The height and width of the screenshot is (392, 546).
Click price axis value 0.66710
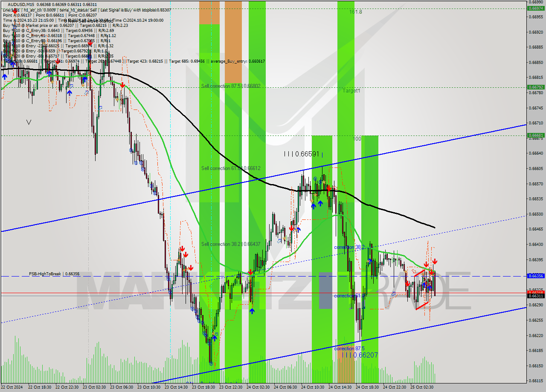(536, 123)
